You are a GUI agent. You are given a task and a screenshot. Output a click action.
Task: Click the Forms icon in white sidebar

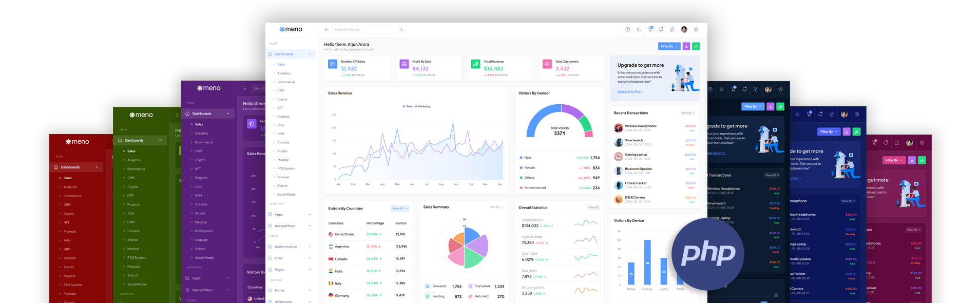(x=270, y=291)
